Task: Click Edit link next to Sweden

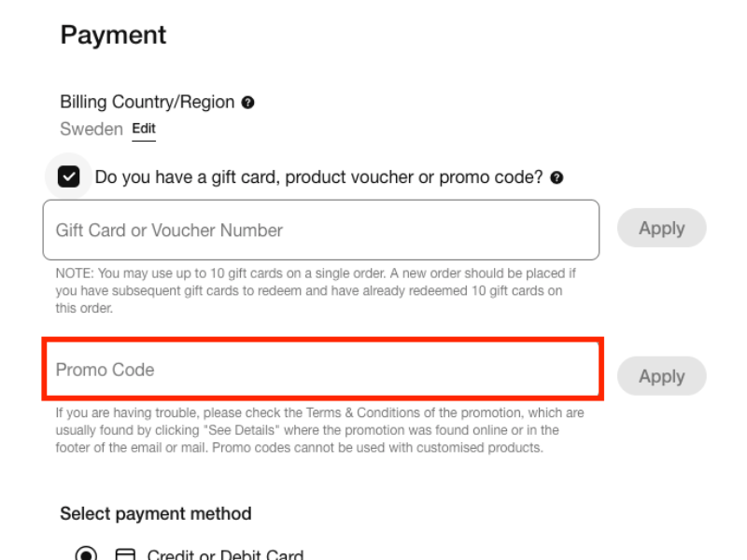Action: click(144, 129)
